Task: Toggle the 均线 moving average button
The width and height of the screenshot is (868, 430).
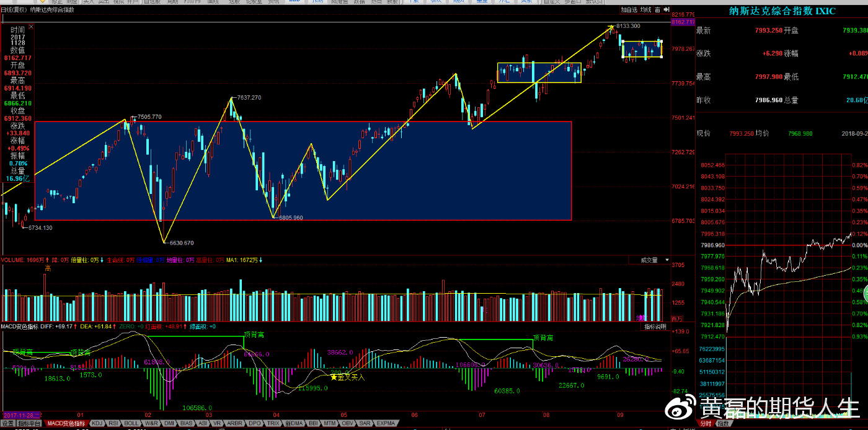Action: click(646, 10)
